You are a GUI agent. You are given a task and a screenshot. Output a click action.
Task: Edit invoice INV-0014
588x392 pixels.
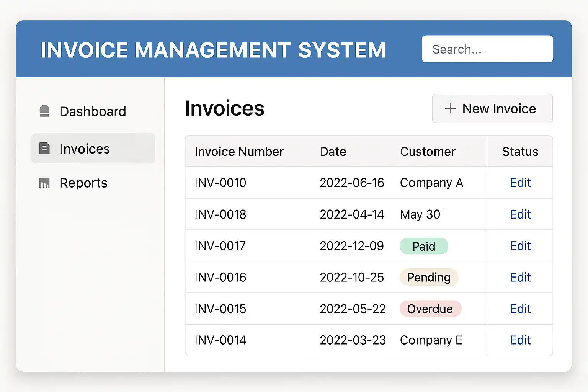[520, 340]
